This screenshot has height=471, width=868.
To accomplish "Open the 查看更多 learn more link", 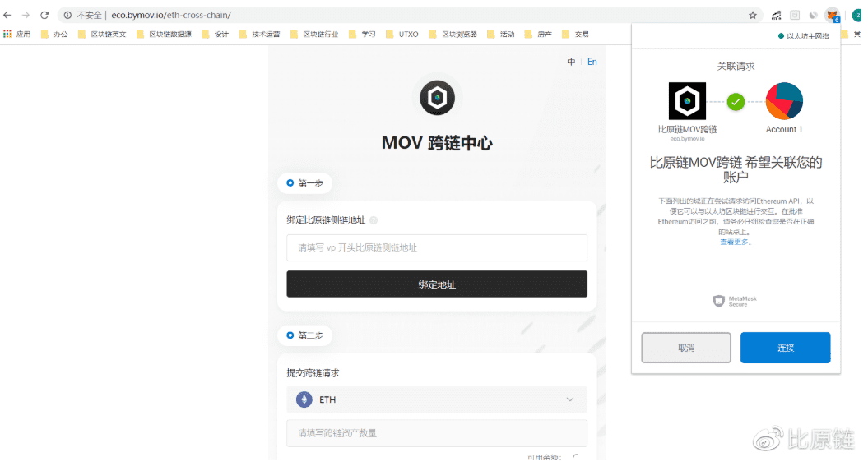I will (734, 242).
